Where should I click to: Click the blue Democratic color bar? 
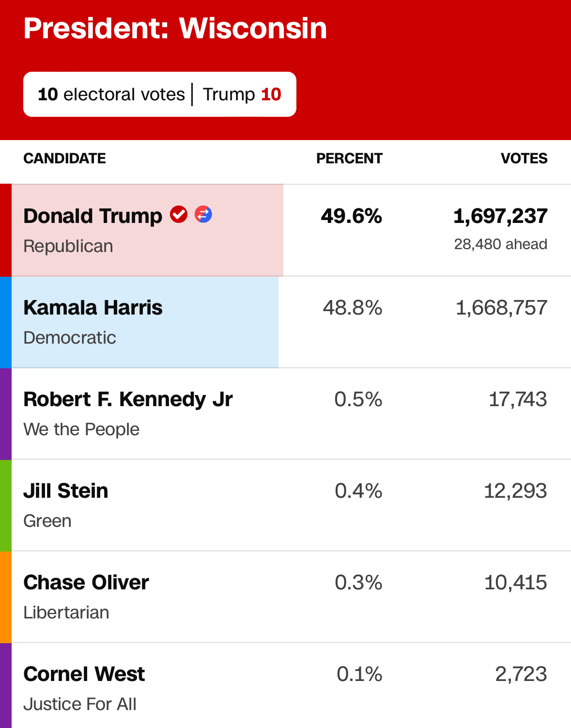pos(6,322)
